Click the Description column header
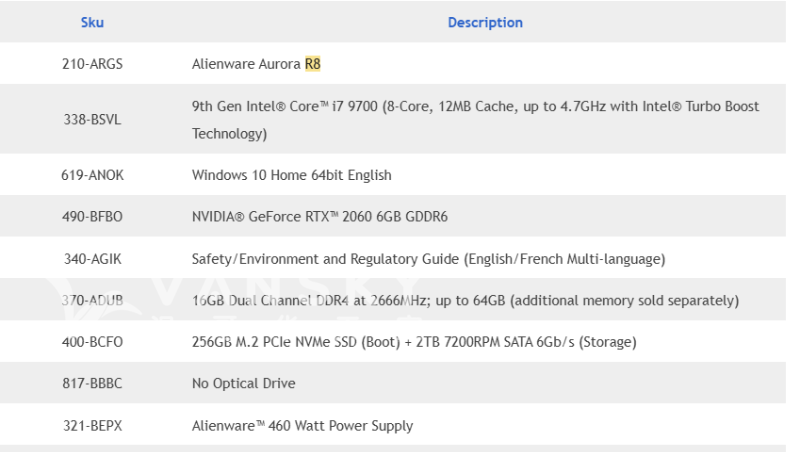This screenshot has width=800, height=452. point(485,22)
